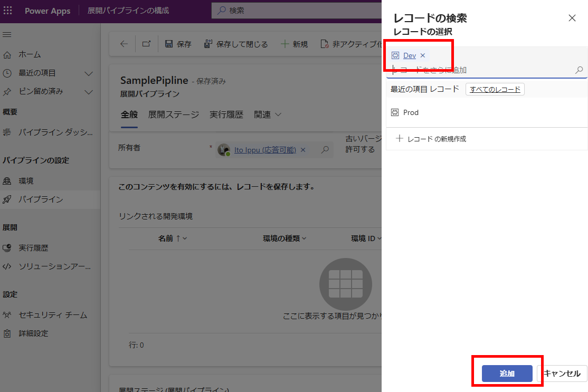The height and width of the screenshot is (392, 588).
Task: Click the hamburger menu icon in sidebar
Action: pos(7,35)
